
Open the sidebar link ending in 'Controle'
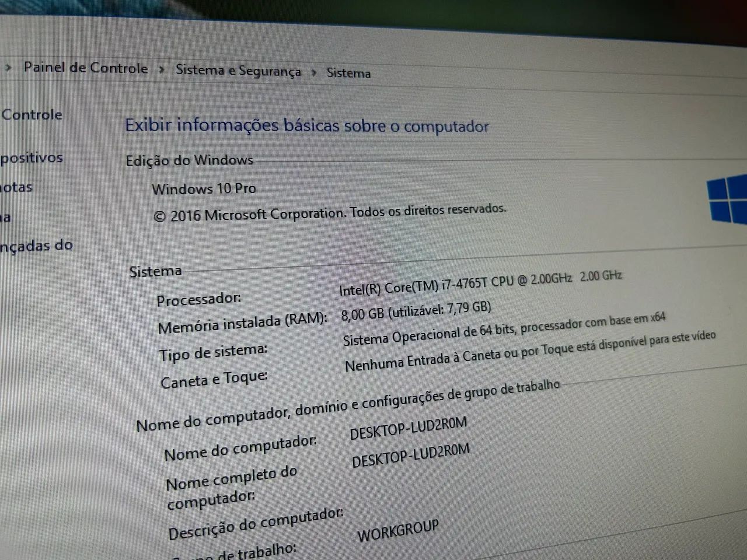32,114
